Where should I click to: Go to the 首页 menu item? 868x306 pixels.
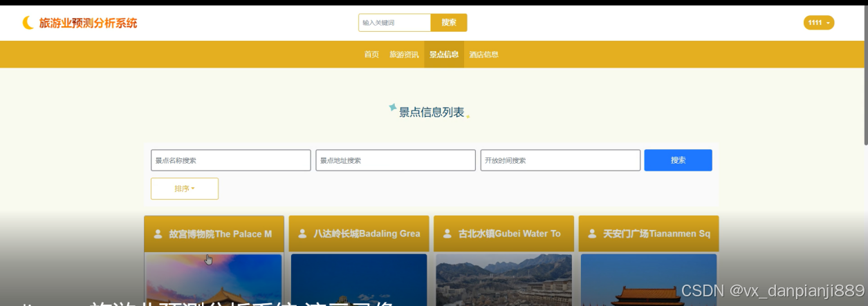coord(371,55)
